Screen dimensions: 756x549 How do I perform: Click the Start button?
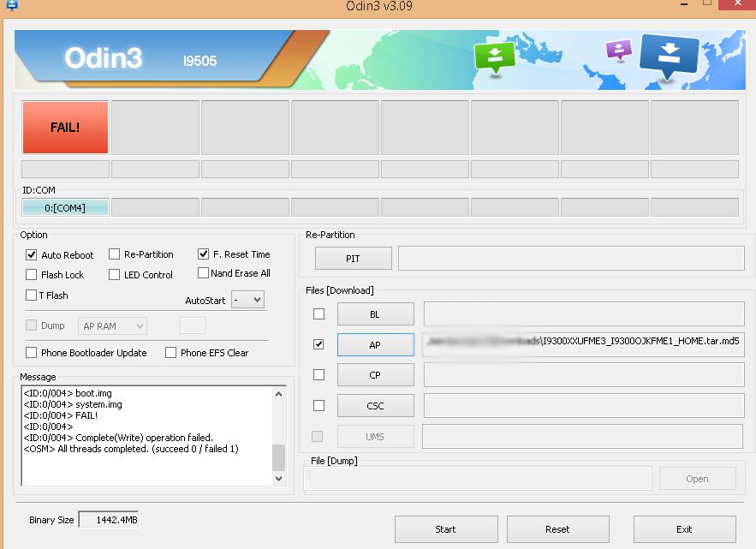(446, 529)
